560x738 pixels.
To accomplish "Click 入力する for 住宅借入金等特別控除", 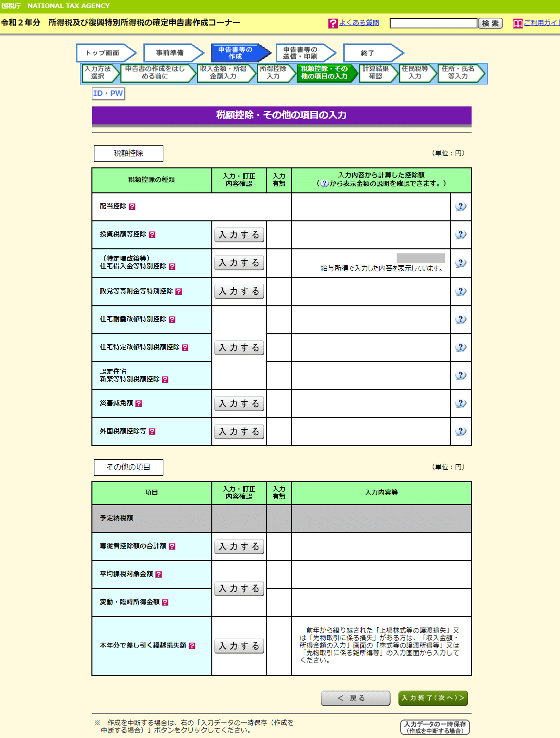I will (x=239, y=263).
